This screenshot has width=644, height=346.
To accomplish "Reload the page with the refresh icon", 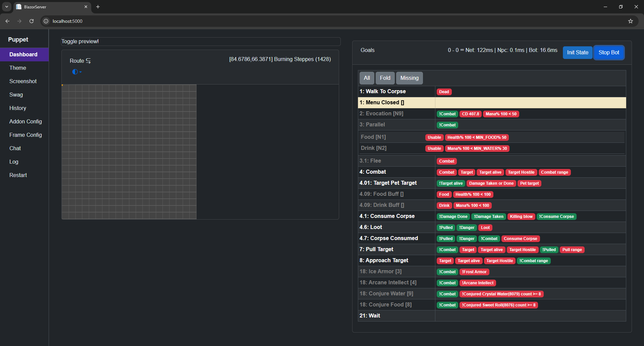I will (x=32, y=21).
